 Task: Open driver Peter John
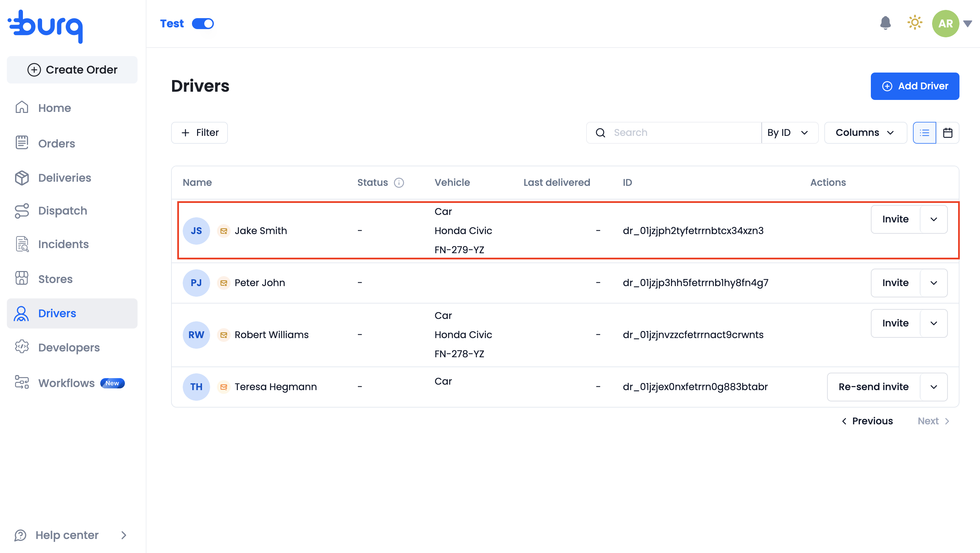tap(259, 283)
